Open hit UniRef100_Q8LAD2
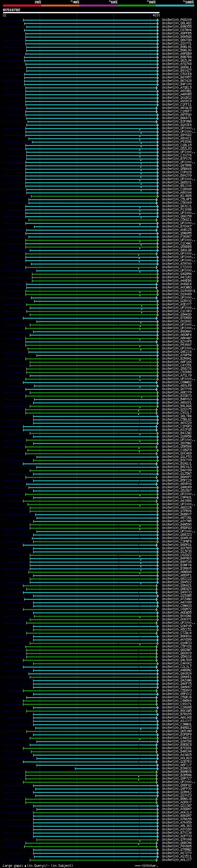Screen dimensions: 197x868 (176, 23)
